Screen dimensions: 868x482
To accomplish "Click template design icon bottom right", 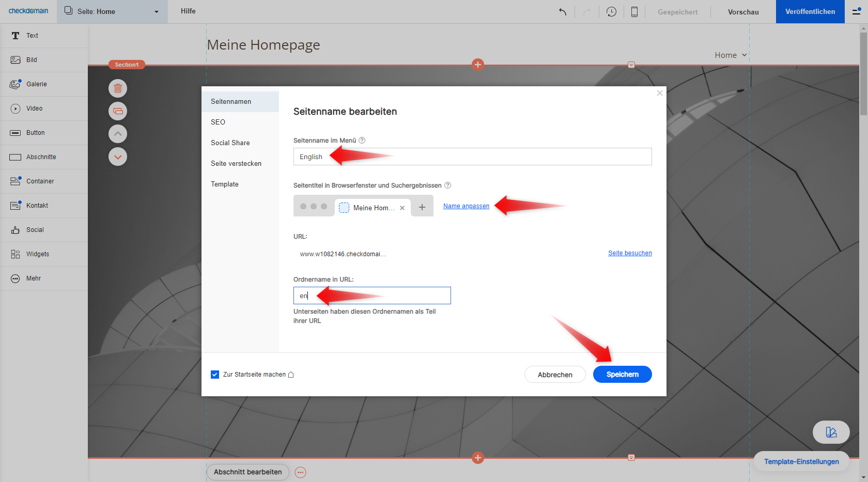I will (831, 432).
